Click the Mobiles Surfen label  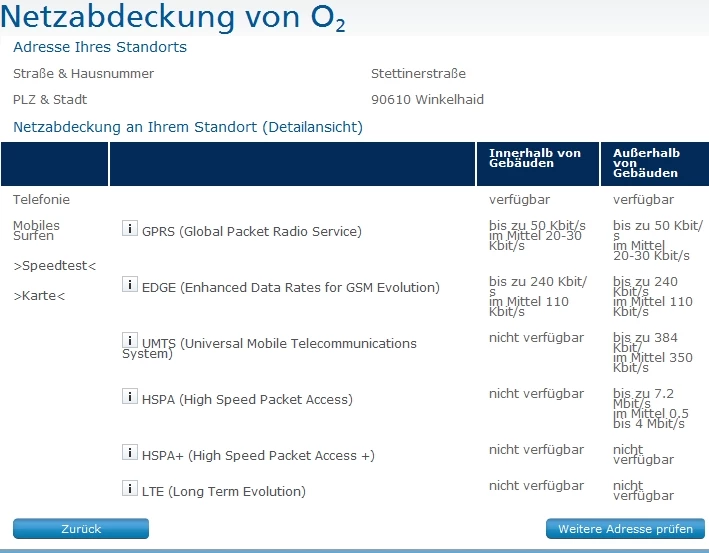[x=36, y=231]
